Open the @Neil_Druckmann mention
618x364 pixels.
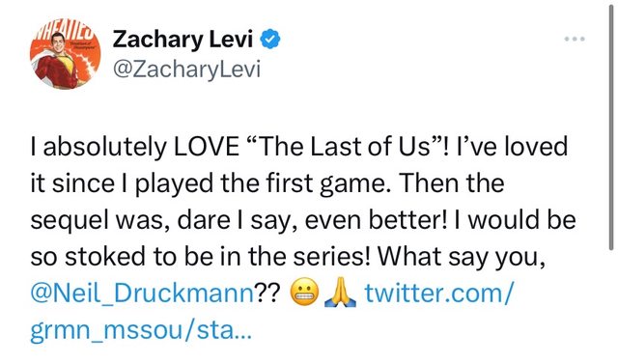click(142, 294)
